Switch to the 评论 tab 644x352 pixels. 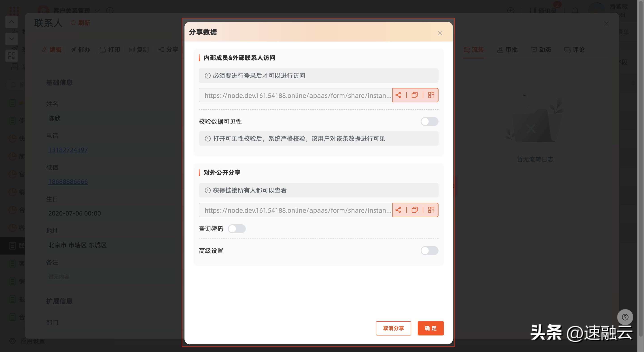(x=574, y=50)
